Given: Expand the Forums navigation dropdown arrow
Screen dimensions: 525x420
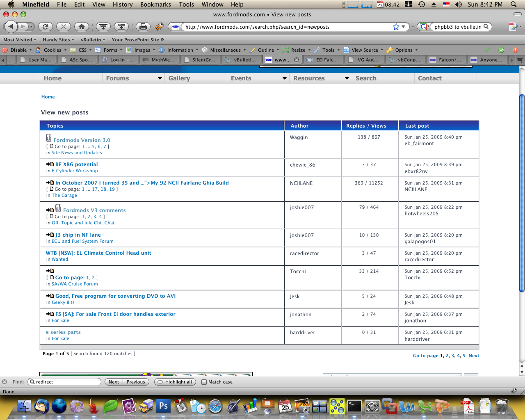Looking at the screenshot, I should tap(160, 78).
